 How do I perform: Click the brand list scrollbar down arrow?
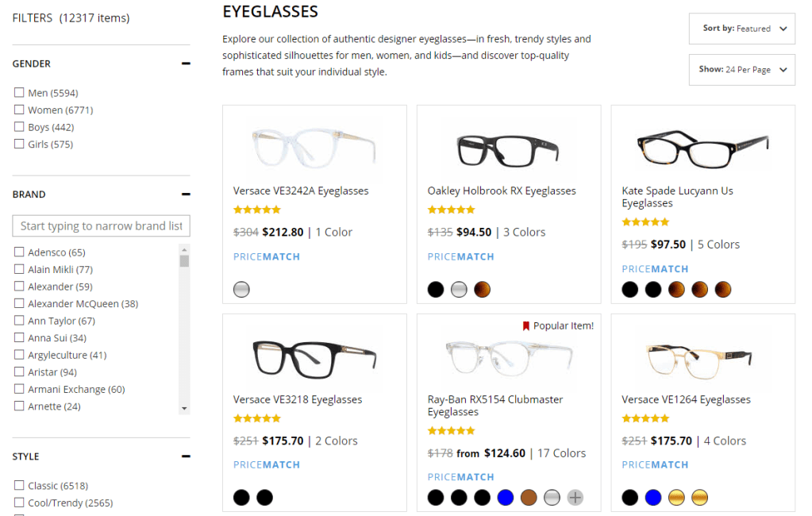pos(184,408)
